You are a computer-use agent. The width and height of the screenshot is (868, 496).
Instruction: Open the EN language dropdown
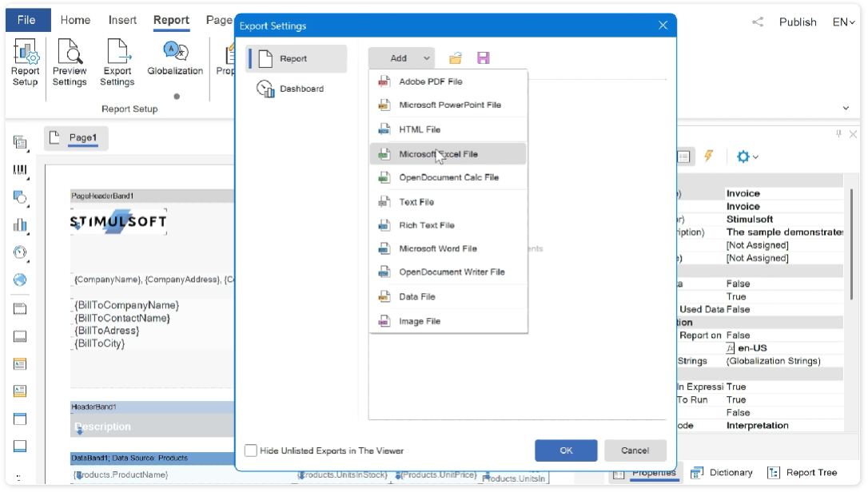(844, 22)
